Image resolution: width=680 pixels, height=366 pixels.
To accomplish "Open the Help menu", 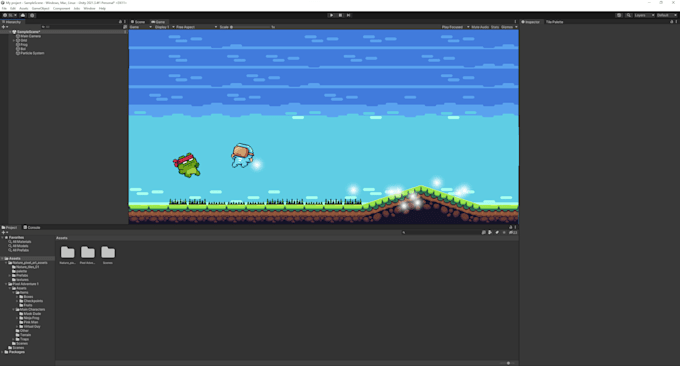I will coord(102,8).
